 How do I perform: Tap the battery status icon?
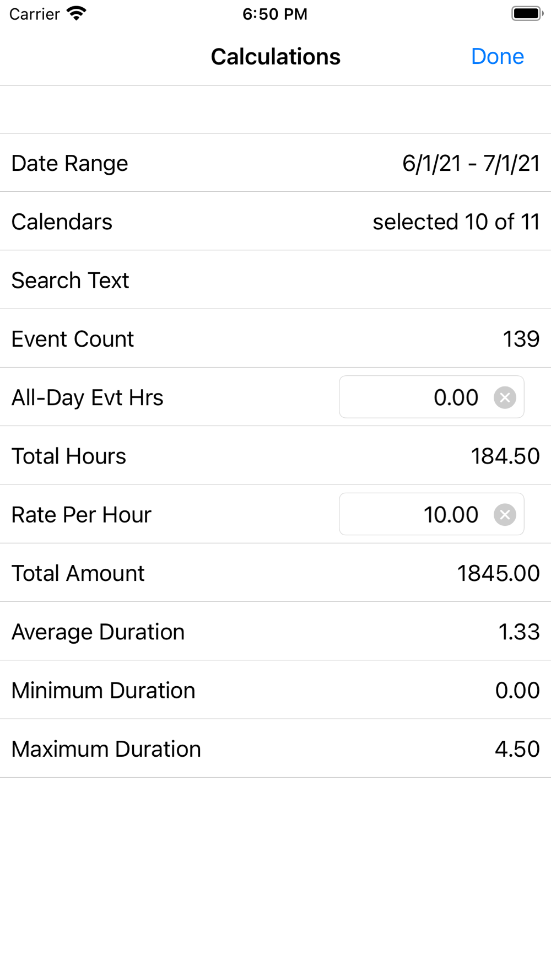[x=527, y=13]
